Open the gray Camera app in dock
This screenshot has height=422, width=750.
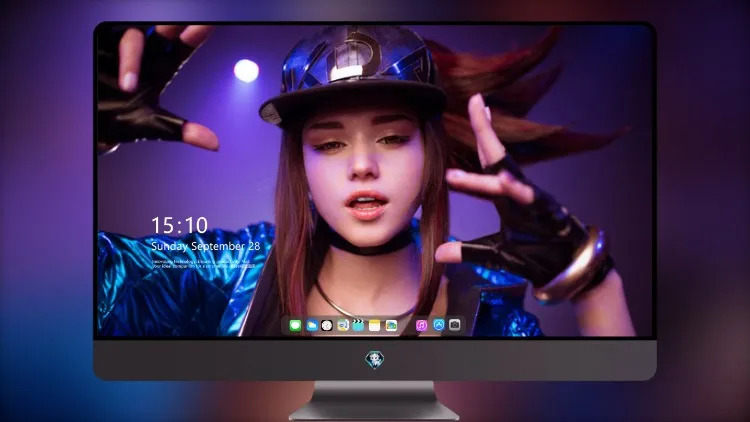(x=455, y=325)
